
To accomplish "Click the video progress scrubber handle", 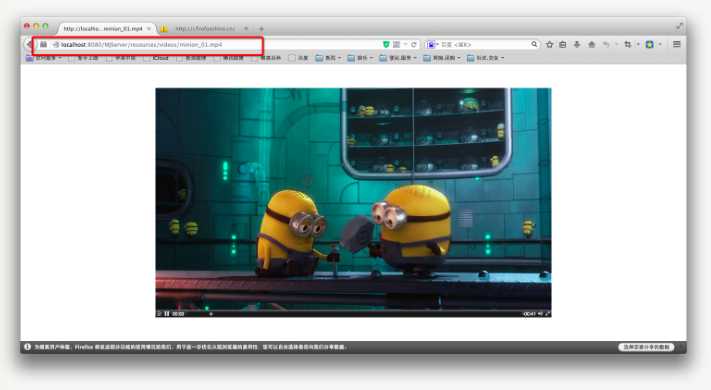I will (x=211, y=314).
